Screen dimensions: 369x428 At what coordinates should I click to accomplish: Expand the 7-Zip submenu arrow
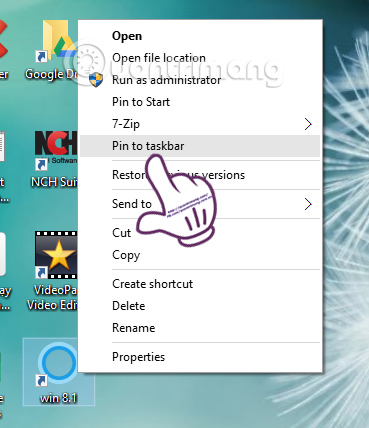click(x=308, y=124)
